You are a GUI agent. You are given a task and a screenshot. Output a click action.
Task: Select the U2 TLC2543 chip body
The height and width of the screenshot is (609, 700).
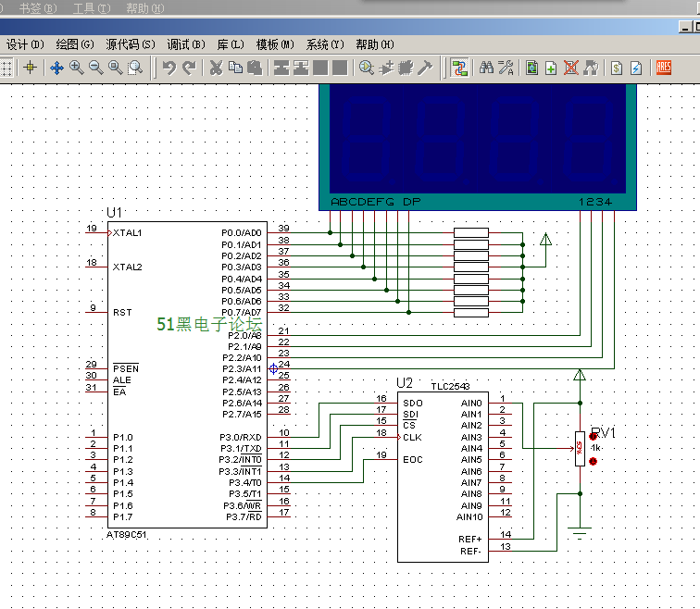coord(443,477)
